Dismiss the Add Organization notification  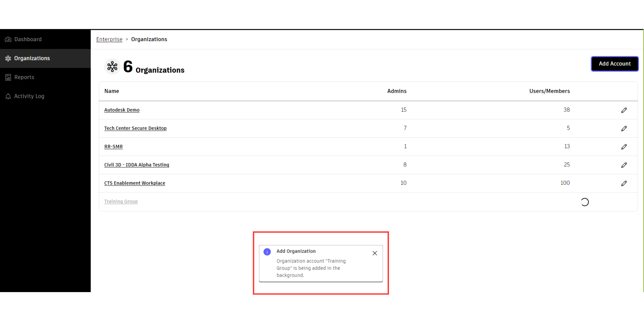point(375,253)
